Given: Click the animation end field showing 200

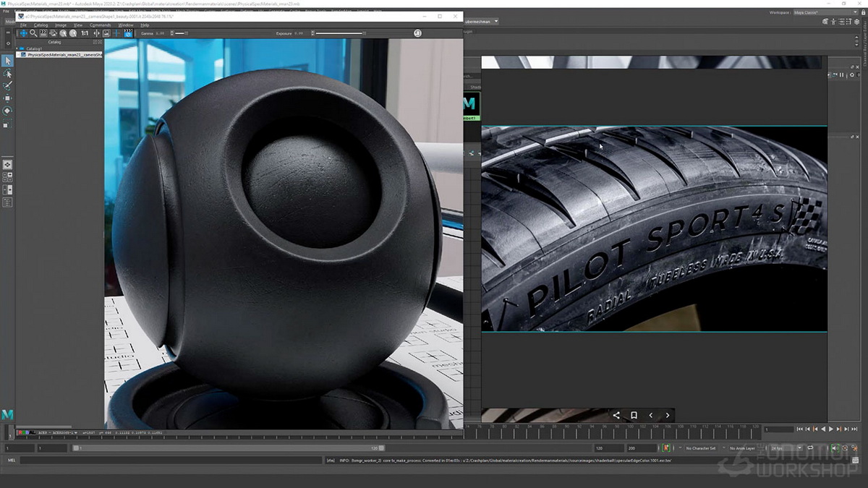Looking at the screenshot, I should click(641, 448).
